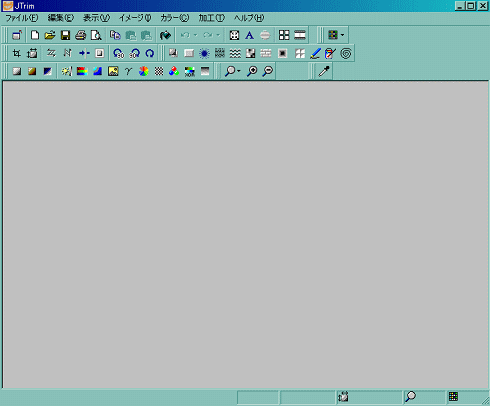The image size is (490, 406).
Task: Click the RGB color balance circles icon
Action: pyautogui.click(x=174, y=71)
